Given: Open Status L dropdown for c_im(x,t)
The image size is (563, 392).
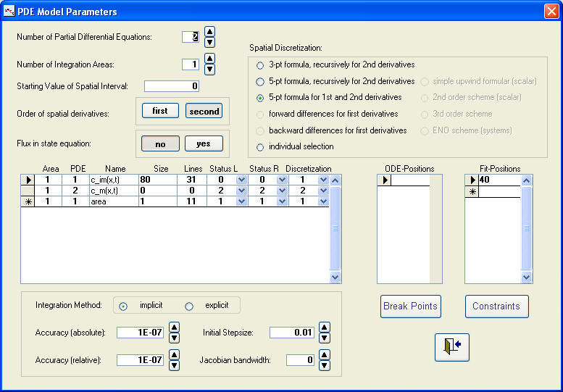Looking at the screenshot, I should pos(241,179).
